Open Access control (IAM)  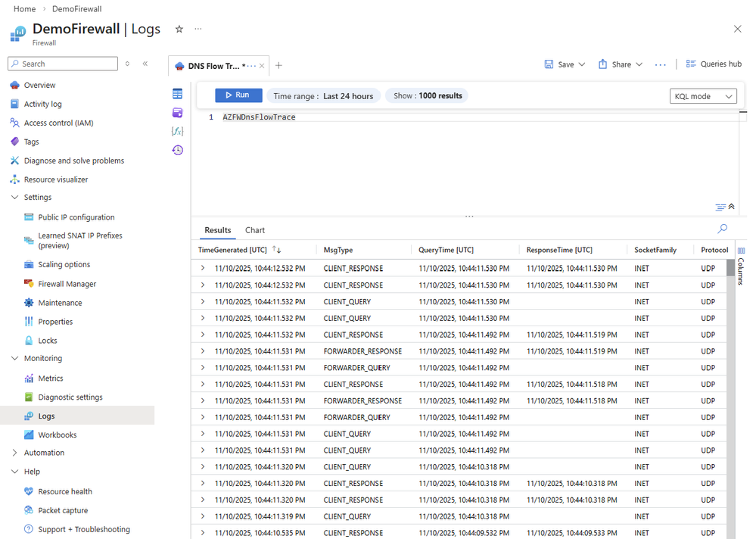point(58,123)
